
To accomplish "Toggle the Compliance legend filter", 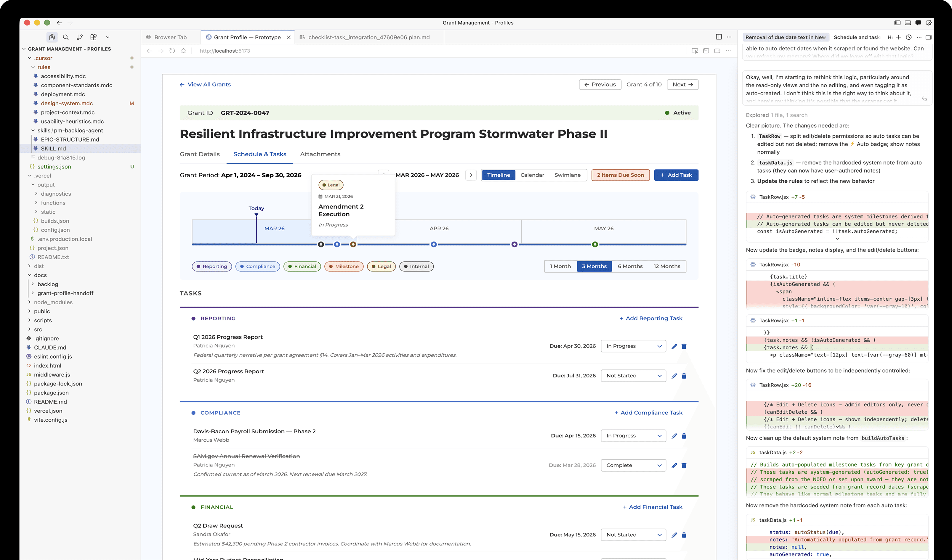I will click(258, 266).
